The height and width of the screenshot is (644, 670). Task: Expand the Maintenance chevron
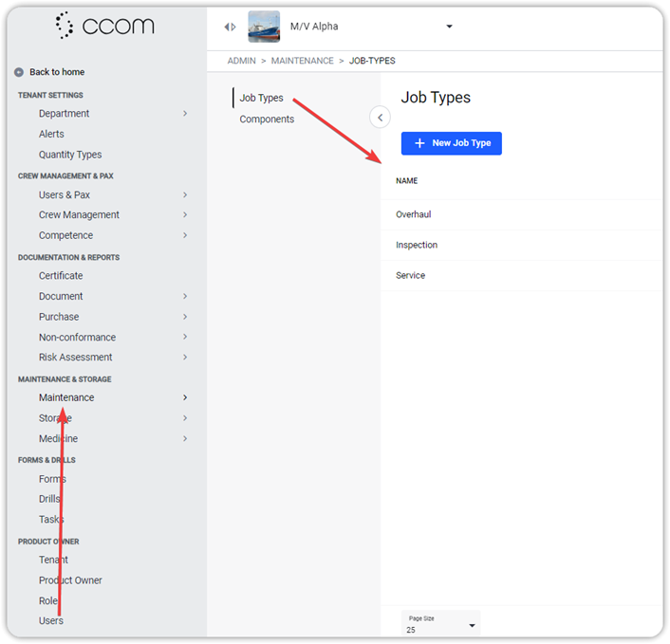point(185,397)
